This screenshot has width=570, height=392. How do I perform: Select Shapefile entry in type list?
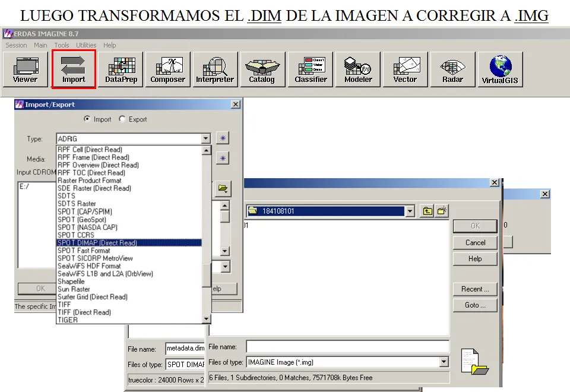[x=129, y=282]
